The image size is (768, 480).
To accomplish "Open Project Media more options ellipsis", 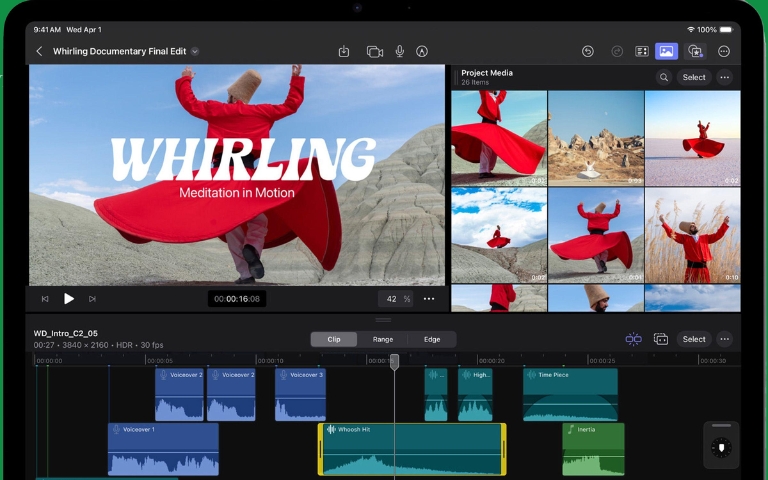I will [725, 77].
